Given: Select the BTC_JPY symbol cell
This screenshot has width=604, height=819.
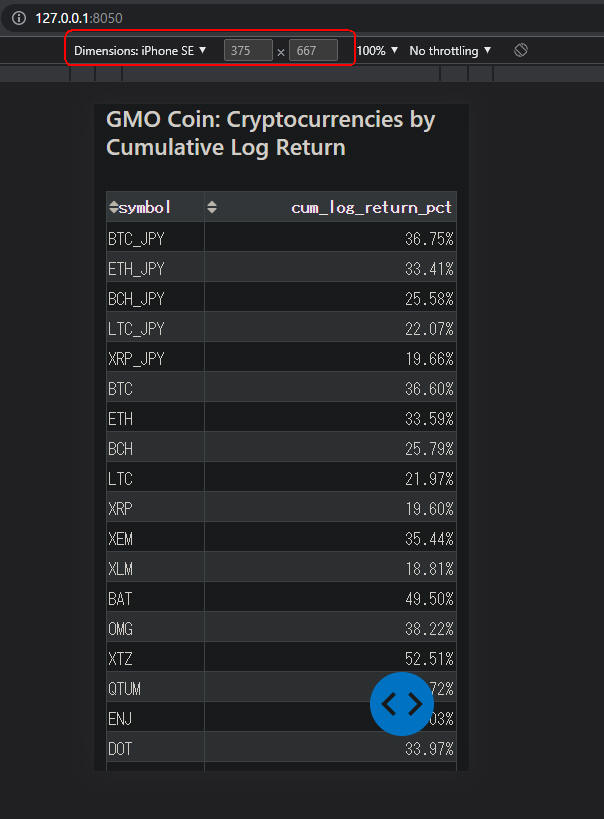Looking at the screenshot, I should pyautogui.click(x=155, y=239).
